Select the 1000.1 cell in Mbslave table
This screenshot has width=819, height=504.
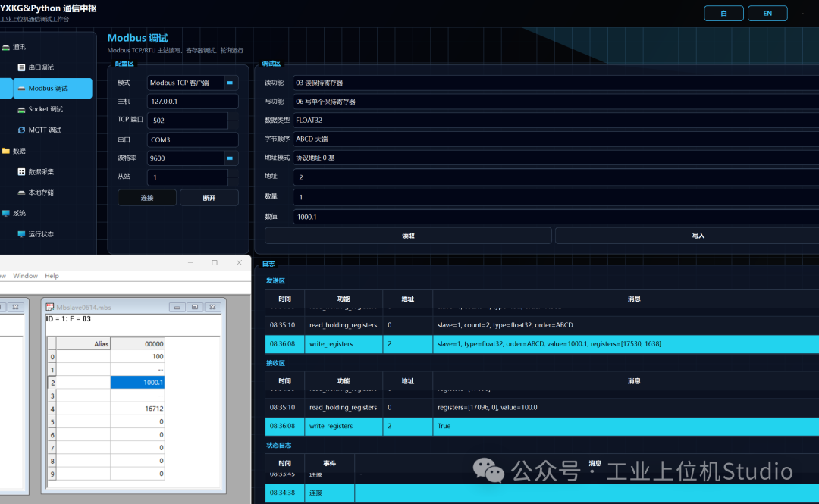tap(137, 382)
